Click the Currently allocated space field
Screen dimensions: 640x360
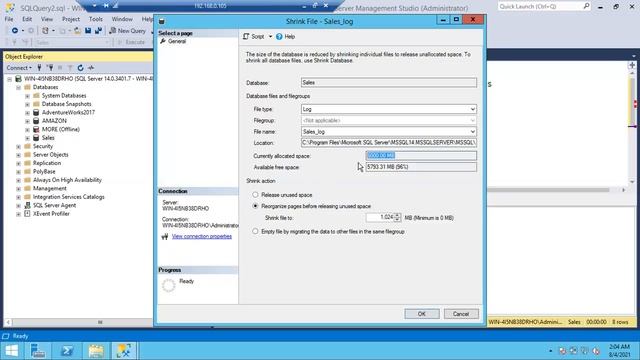421,156
